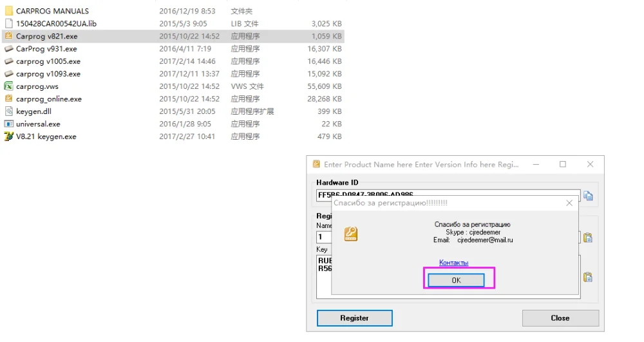Click the Register button

pos(354,318)
